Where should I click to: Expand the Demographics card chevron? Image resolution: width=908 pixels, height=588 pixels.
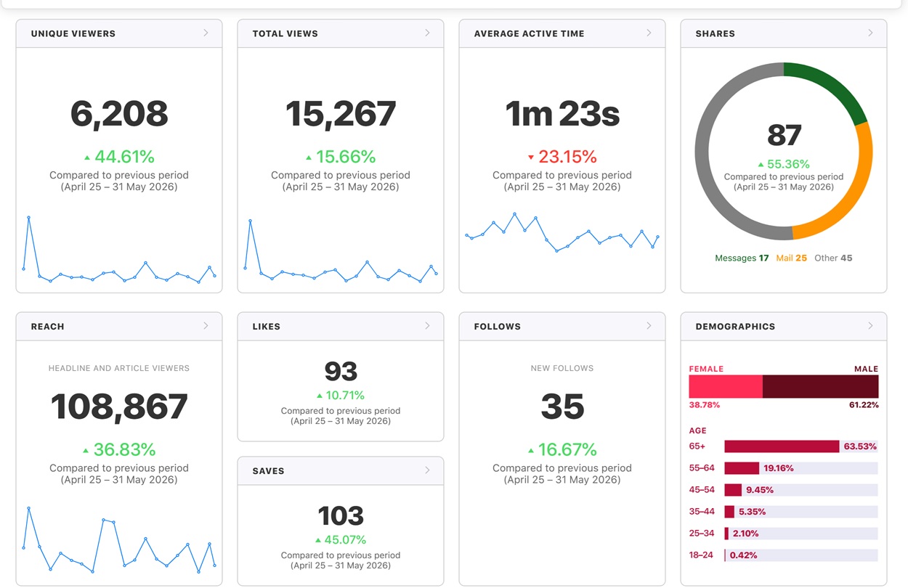[871, 326]
